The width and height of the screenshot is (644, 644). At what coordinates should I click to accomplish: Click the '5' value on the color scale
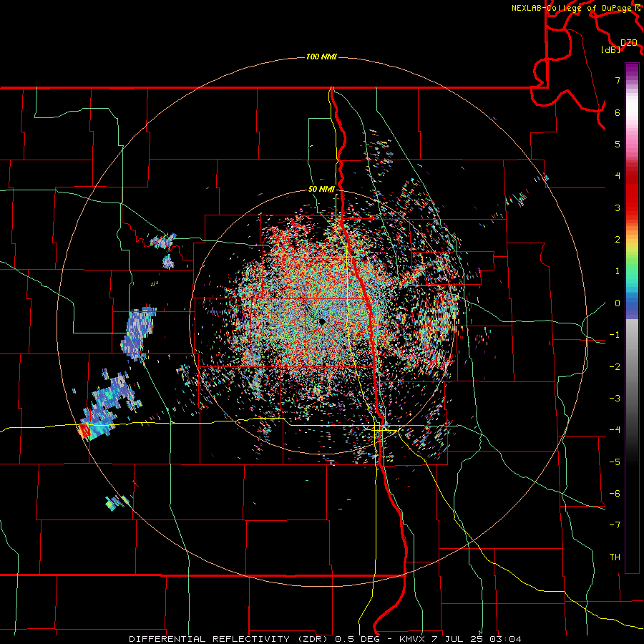coord(618,144)
